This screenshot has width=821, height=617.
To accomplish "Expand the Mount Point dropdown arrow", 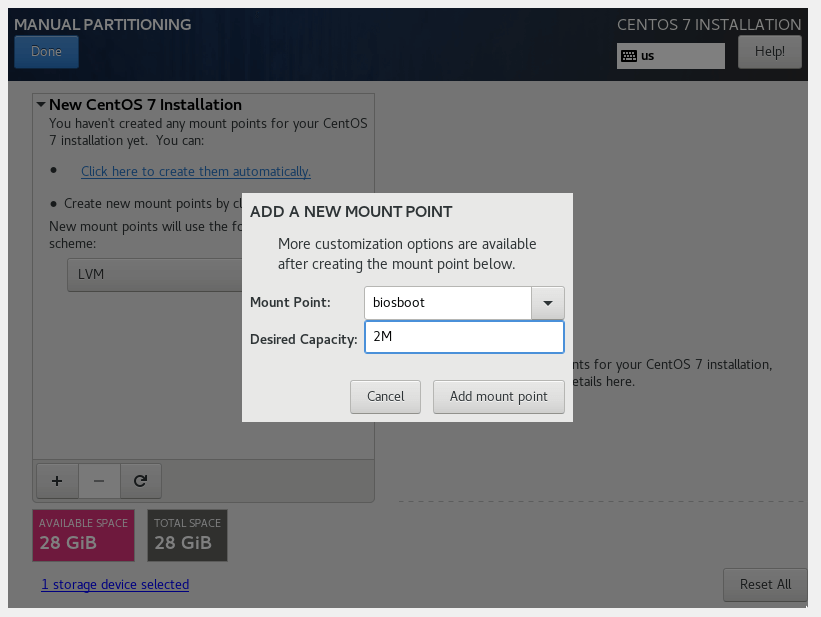I will tap(547, 302).
